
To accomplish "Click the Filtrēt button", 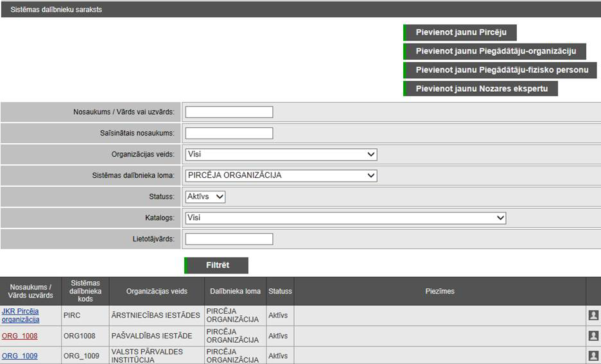I will tap(217, 266).
